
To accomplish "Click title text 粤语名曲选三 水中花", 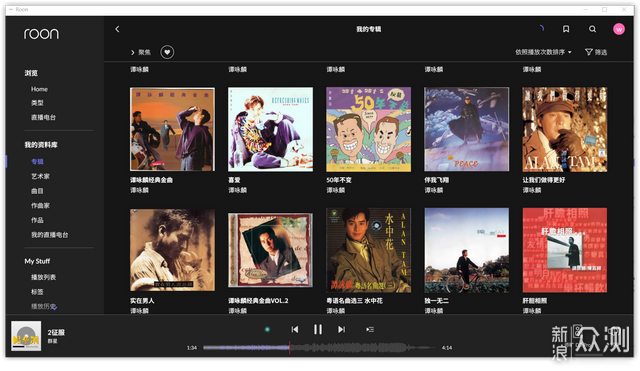I will (x=354, y=301).
